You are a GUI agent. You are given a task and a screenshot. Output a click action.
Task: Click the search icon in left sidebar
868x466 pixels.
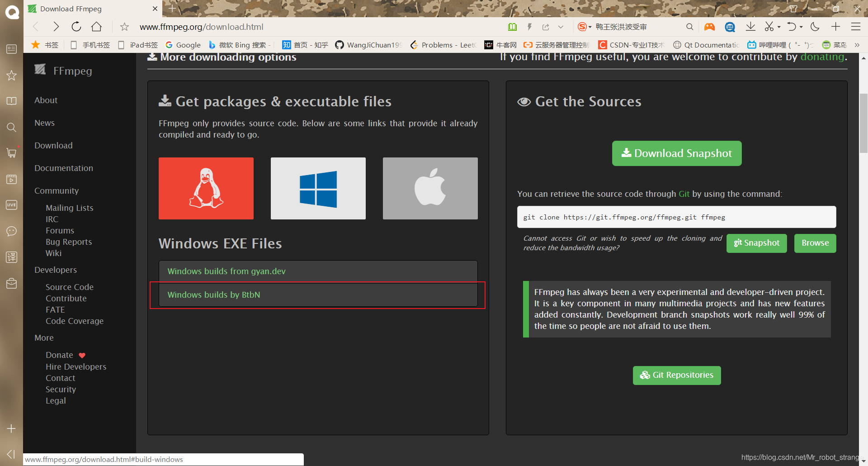pyautogui.click(x=11, y=127)
